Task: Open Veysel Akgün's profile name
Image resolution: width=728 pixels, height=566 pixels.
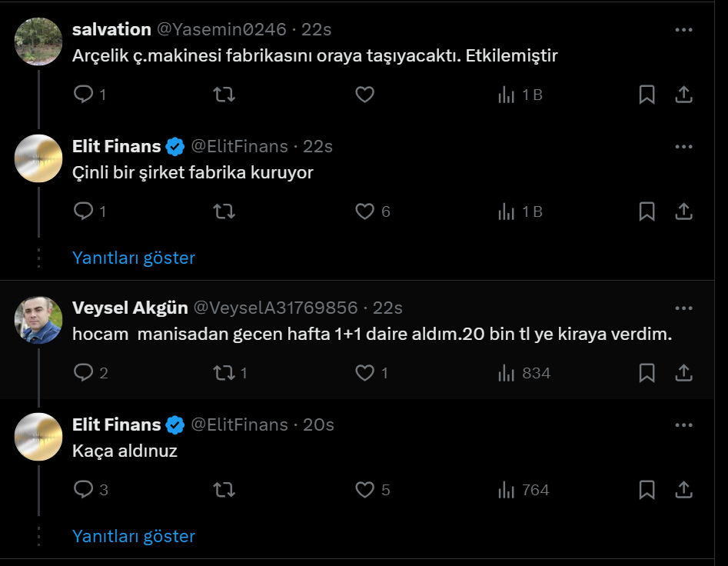Action: (x=130, y=308)
